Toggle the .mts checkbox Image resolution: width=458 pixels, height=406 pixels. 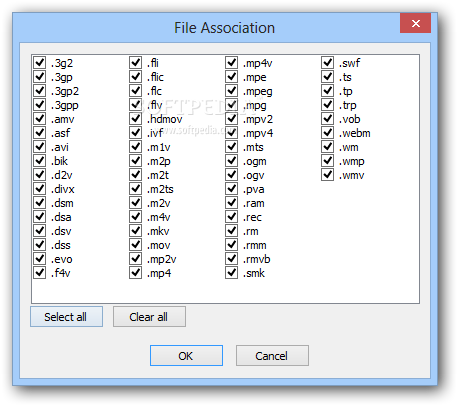(x=232, y=147)
